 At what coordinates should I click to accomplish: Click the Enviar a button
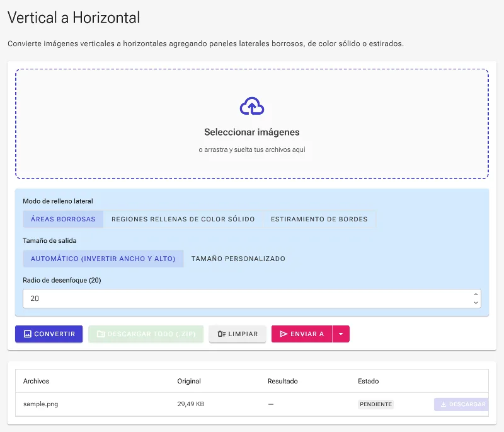[302, 334]
